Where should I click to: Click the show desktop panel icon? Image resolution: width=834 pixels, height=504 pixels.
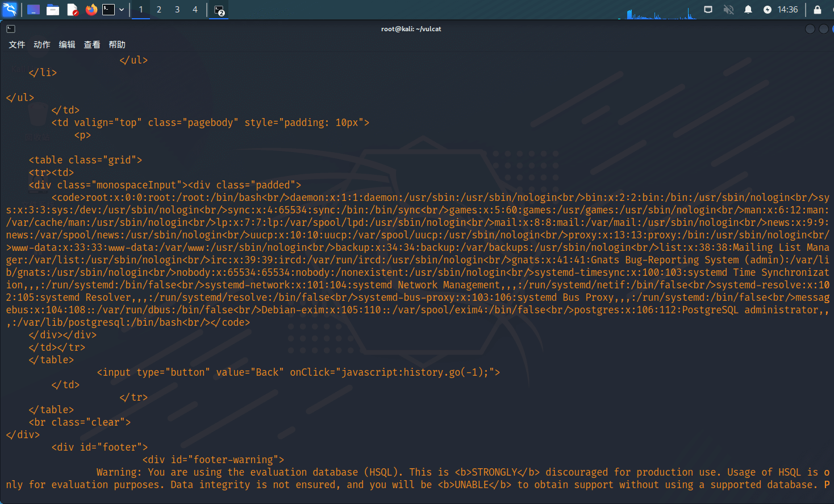pos(34,10)
